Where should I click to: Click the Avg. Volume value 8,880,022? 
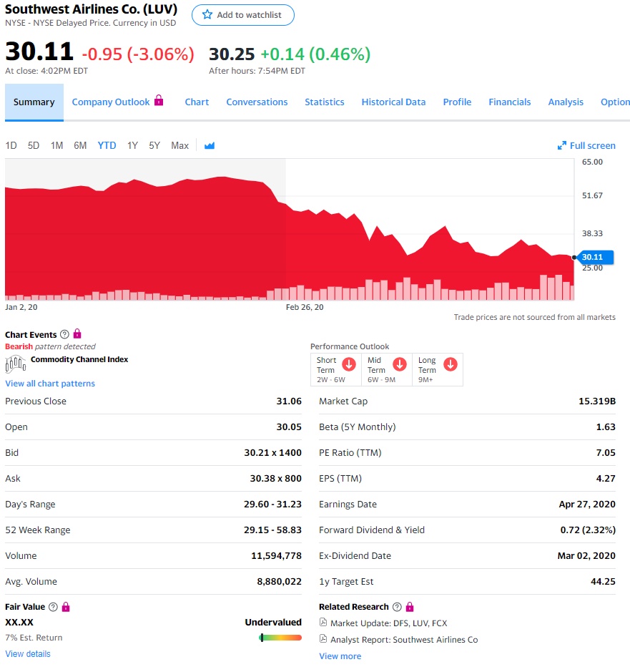(x=279, y=582)
